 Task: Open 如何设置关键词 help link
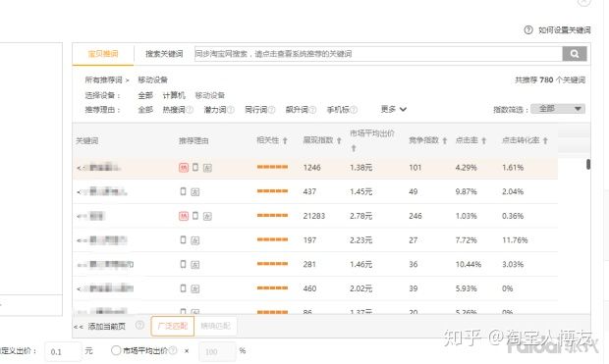pyautogui.click(x=565, y=29)
